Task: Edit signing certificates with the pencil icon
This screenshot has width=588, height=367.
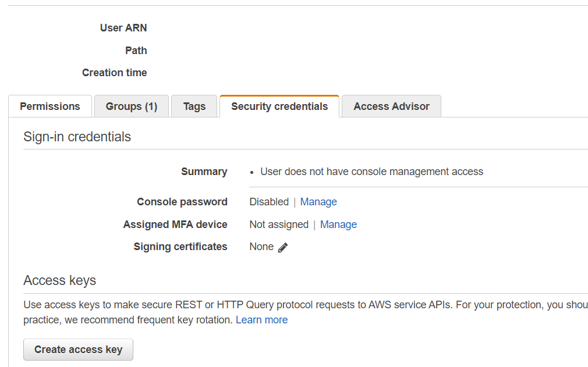Action: point(283,247)
